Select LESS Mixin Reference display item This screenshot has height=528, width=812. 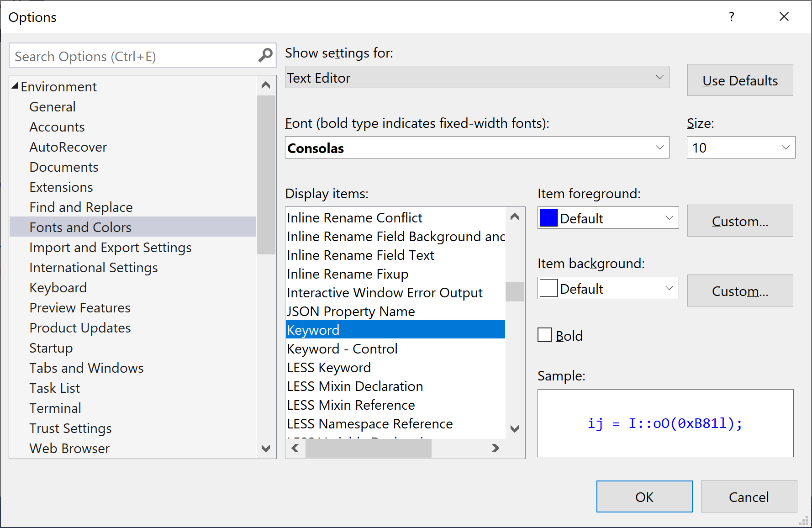395,405
